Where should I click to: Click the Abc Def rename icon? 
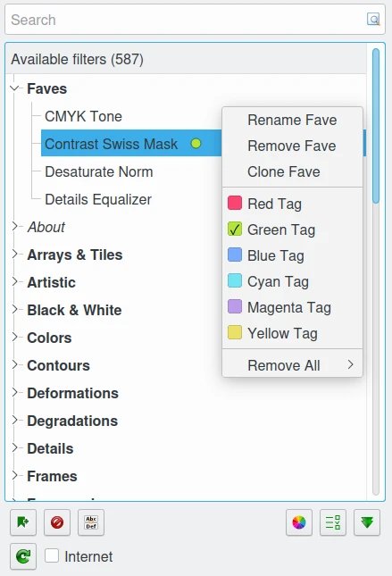point(91,522)
